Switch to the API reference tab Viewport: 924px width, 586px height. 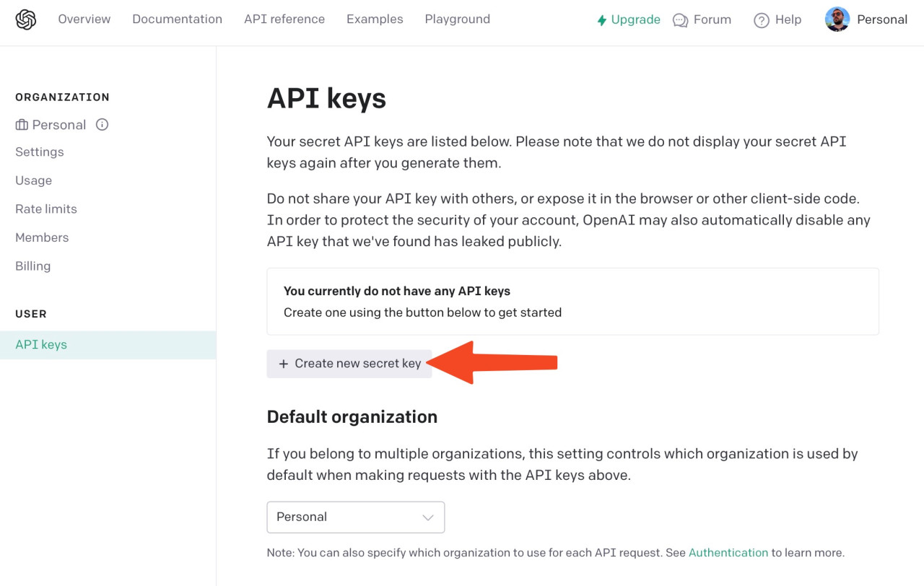284,19
